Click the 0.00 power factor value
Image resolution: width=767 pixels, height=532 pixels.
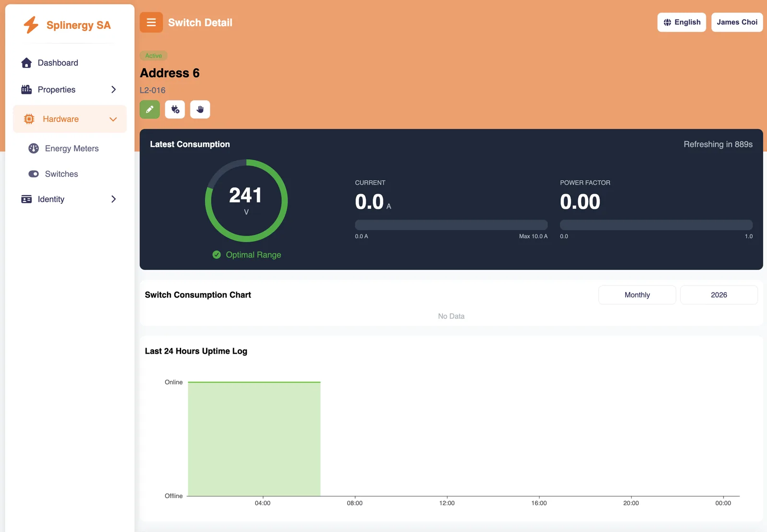pos(580,202)
